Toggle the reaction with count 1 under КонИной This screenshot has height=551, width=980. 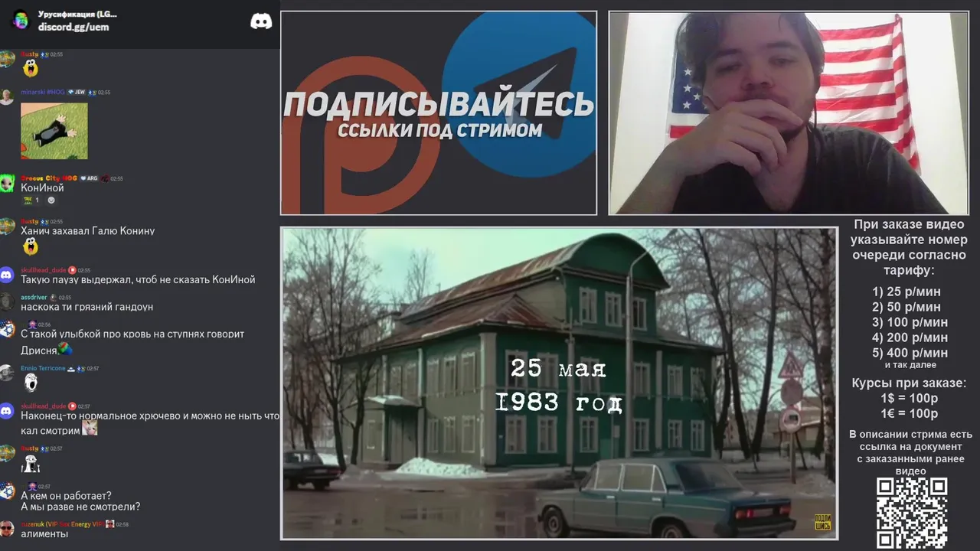(32, 201)
